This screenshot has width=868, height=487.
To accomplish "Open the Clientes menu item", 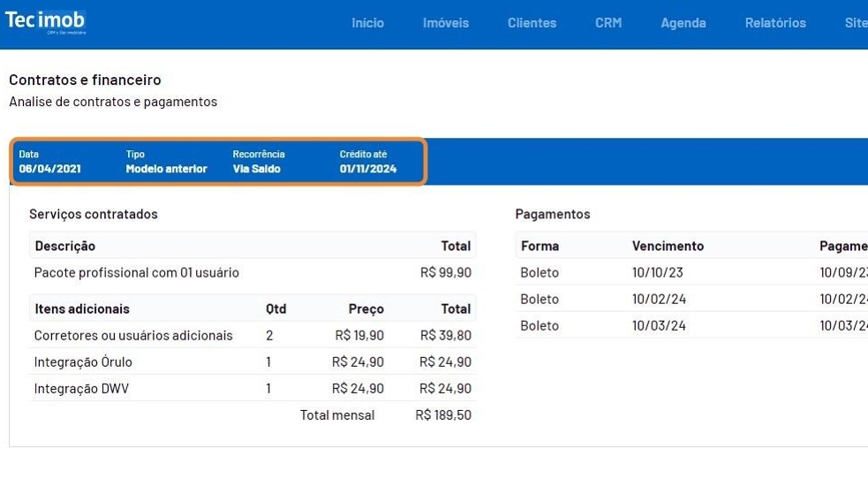I will (532, 23).
